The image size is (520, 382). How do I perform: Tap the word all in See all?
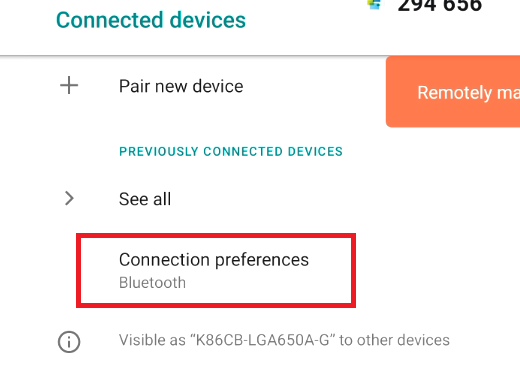pyautogui.click(x=162, y=199)
